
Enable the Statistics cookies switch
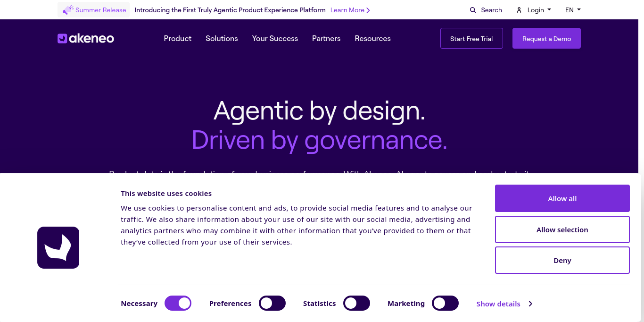click(x=356, y=303)
